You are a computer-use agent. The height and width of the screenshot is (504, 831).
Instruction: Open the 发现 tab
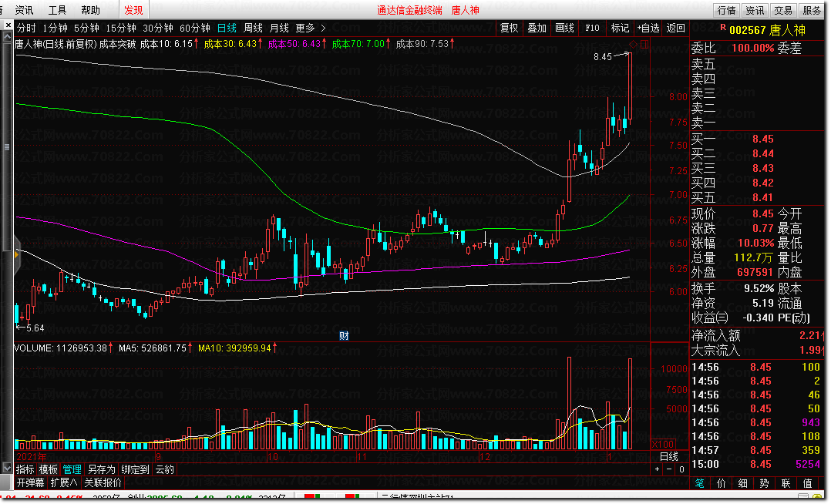[x=133, y=10]
